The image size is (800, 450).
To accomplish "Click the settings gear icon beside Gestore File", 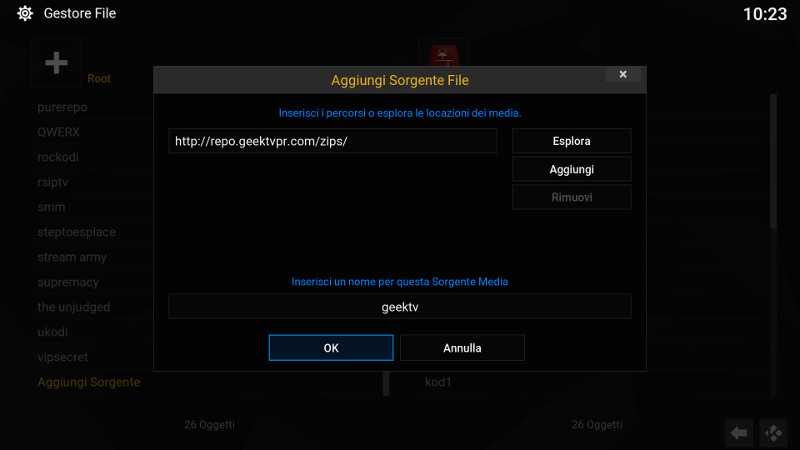I will [x=24, y=13].
